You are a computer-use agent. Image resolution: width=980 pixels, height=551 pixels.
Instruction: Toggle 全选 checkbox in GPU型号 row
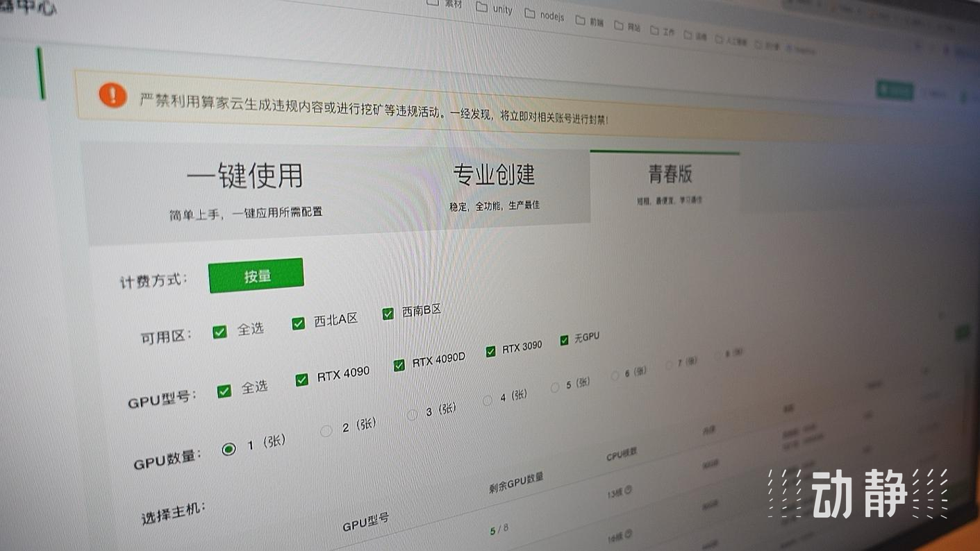tap(224, 391)
